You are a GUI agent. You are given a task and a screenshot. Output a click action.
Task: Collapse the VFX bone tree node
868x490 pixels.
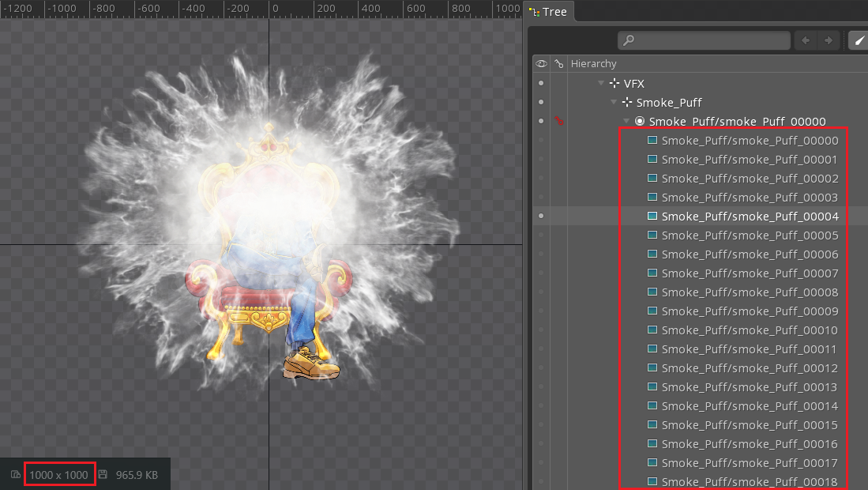coord(601,84)
